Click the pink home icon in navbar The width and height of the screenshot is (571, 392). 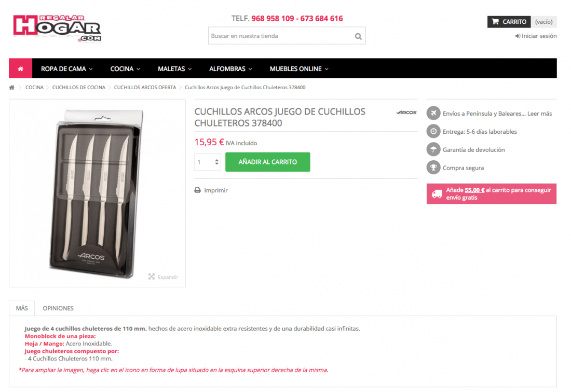point(20,68)
